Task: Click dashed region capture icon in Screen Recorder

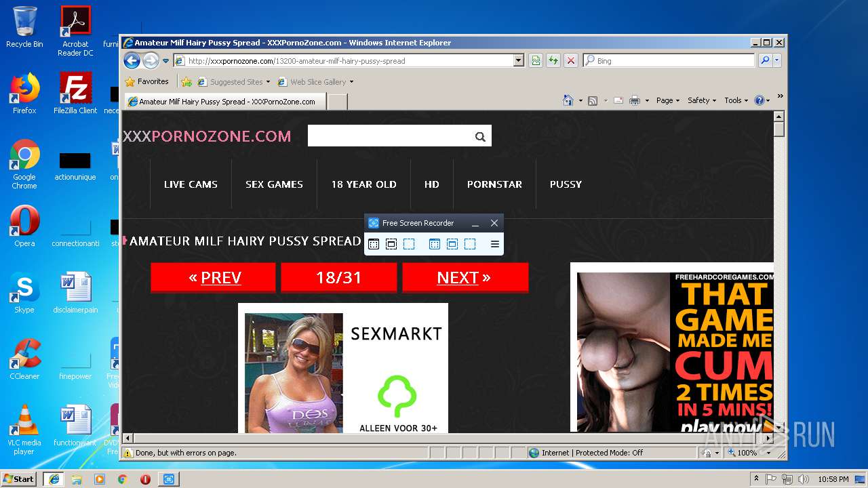Action: click(409, 244)
